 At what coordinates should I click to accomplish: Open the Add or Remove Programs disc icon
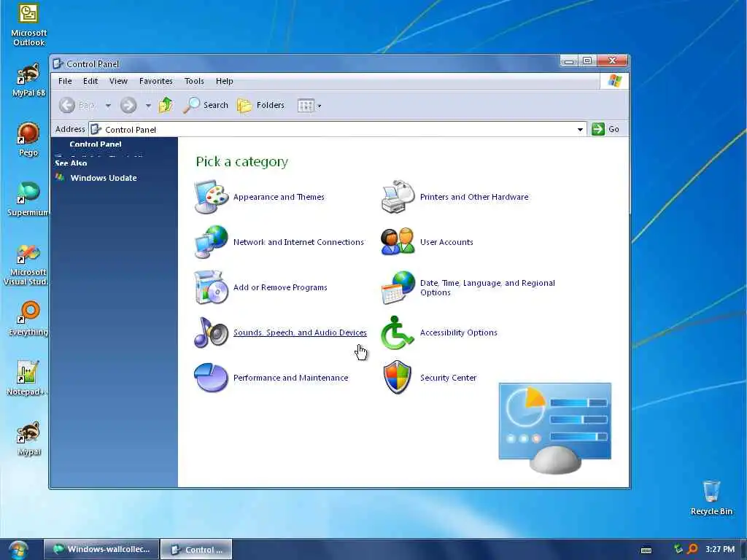[x=212, y=287]
